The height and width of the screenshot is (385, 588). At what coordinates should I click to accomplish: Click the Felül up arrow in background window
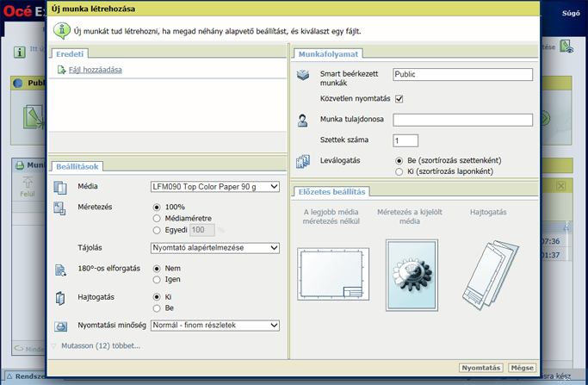pos(28,183)
